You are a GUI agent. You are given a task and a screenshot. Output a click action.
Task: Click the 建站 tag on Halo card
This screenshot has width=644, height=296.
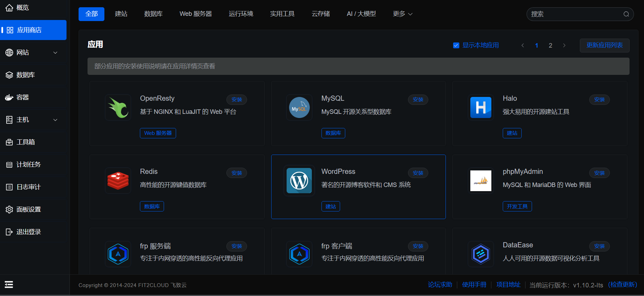pos(512,133)
